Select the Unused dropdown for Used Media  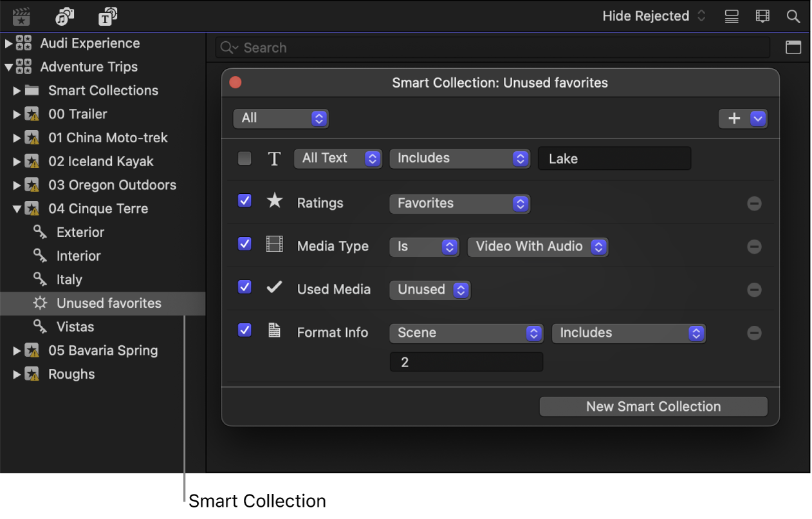pyautogui.click(x=429, y=290)
